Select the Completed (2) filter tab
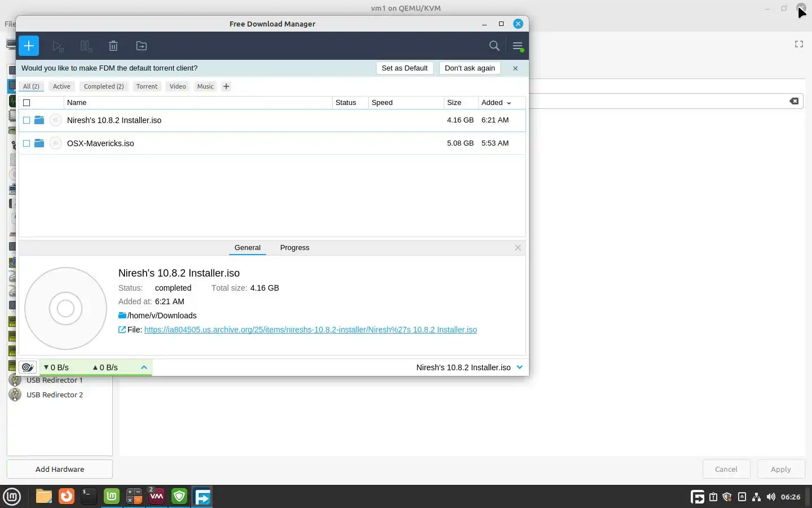 [104, 86]
